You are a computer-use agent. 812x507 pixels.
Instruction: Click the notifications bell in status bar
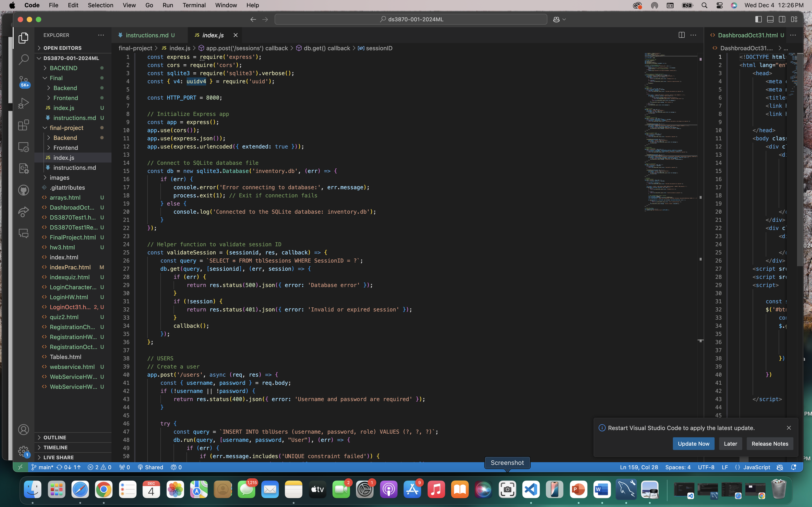[793, 467]
